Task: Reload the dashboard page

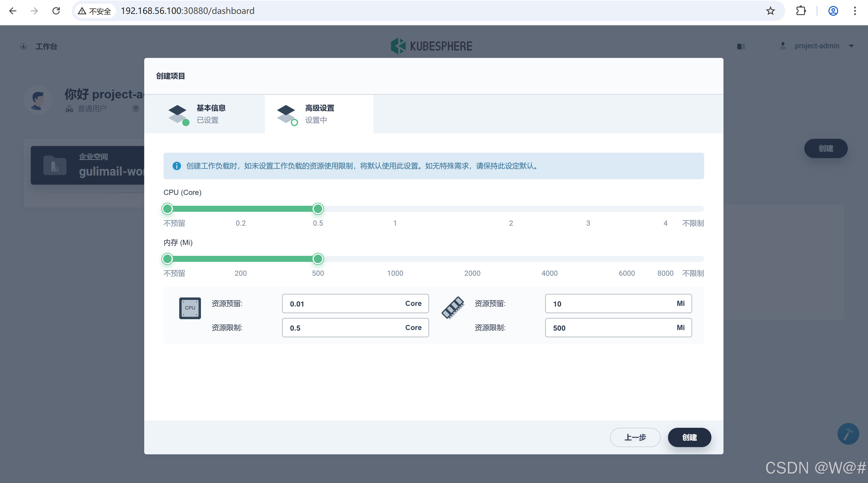Action: pyautogui.click(x=56, y=11)
